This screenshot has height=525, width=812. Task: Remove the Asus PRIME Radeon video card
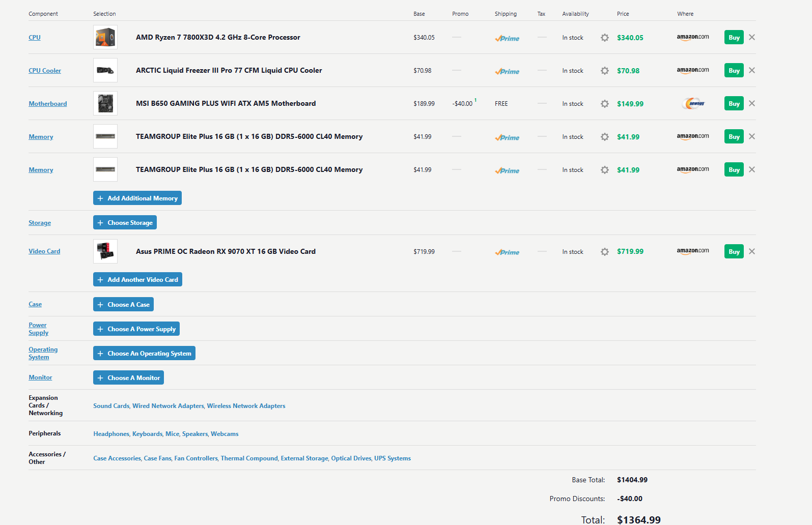point(752,251)
